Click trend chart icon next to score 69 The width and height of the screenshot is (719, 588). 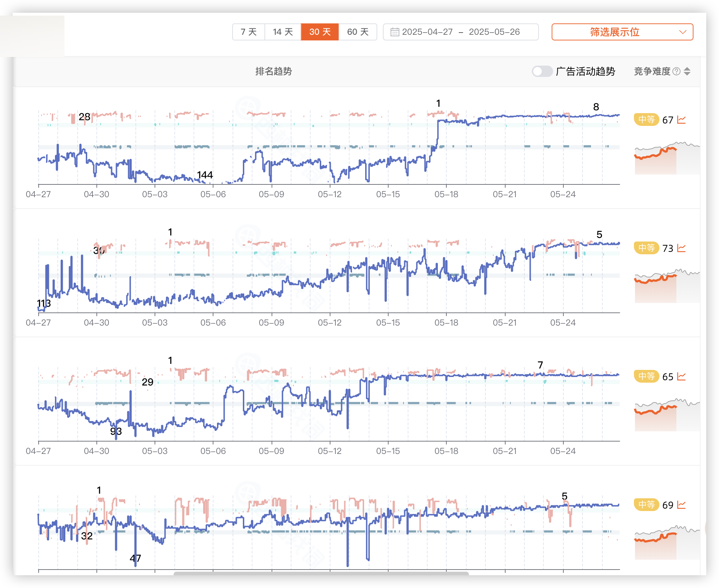[x=681, y=505]
